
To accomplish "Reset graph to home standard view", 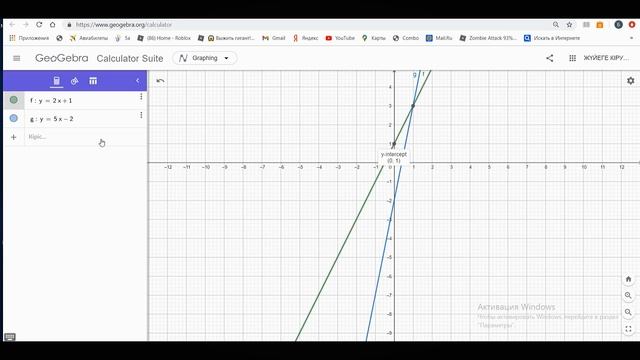I will [628, 279].
